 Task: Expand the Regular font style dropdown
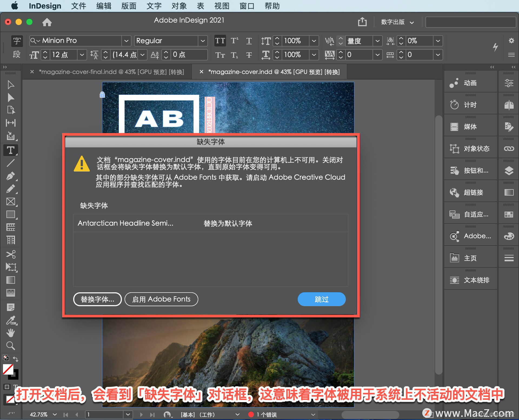(203, 41)
